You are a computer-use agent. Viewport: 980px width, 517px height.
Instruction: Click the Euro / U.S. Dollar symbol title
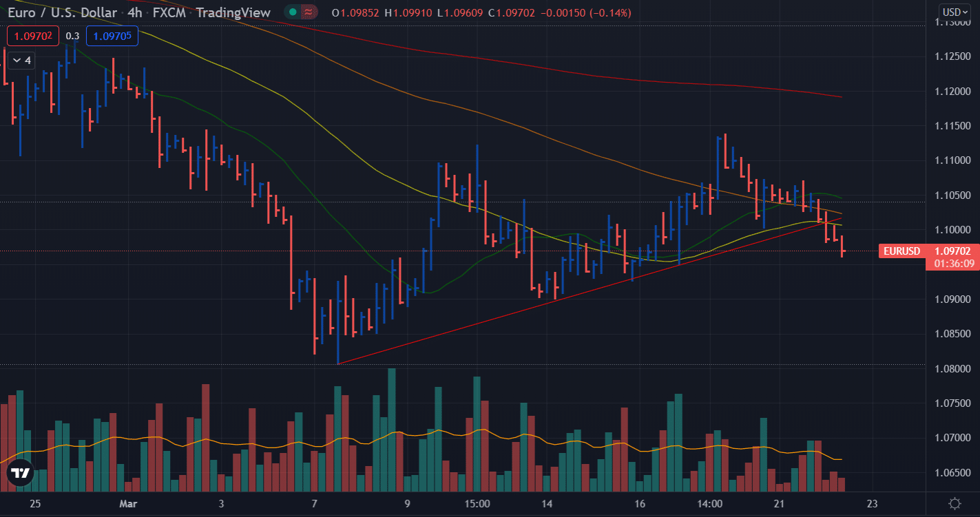click(x=62, y=12)
